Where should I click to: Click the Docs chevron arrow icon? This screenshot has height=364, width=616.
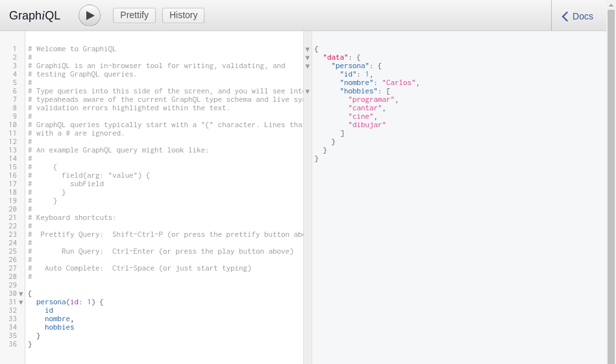point(565,16)
